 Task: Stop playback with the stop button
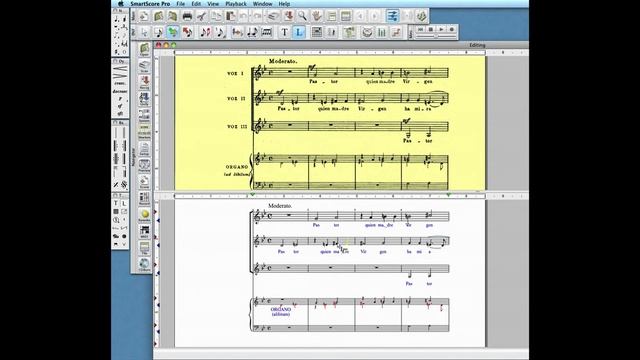(431, 29)
